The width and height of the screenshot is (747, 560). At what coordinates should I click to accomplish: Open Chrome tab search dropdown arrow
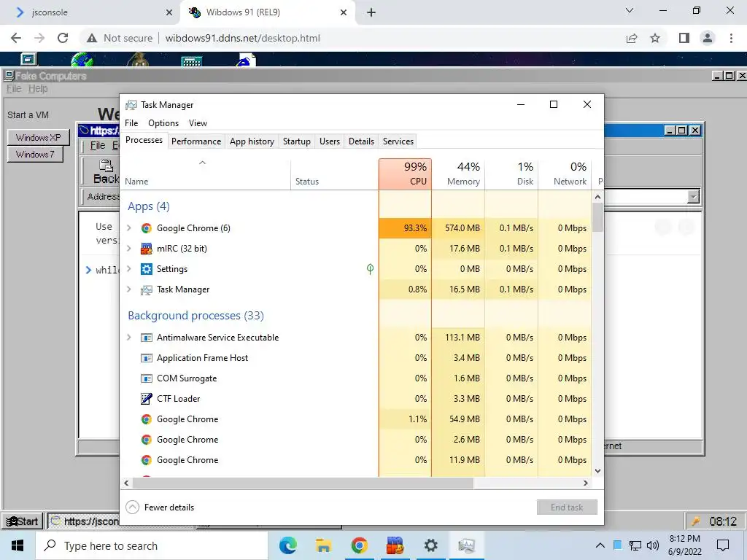pyautogui.click(x=630, y=10)
